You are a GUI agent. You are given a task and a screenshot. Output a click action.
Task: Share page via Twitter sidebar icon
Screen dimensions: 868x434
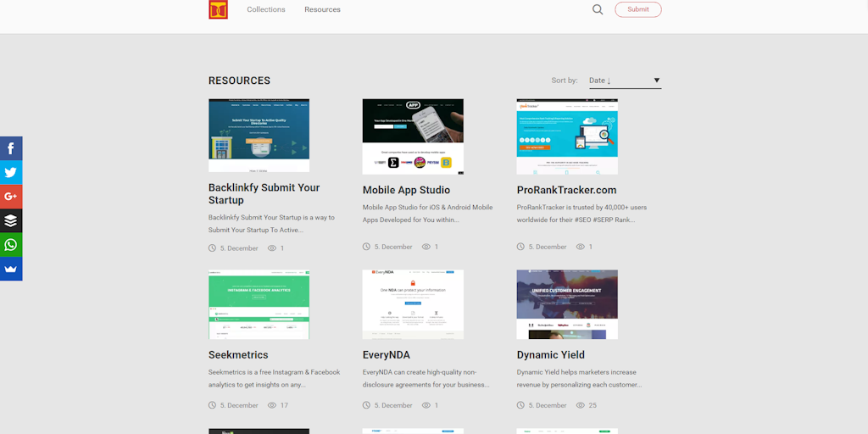click(11, 172)
